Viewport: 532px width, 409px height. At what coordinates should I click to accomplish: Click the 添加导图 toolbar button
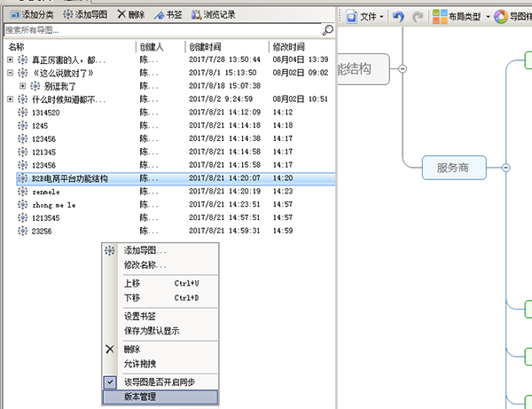coord(86,15)
